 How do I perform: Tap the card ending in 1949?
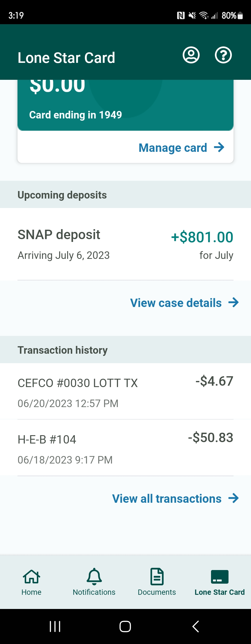coord(125,105)
